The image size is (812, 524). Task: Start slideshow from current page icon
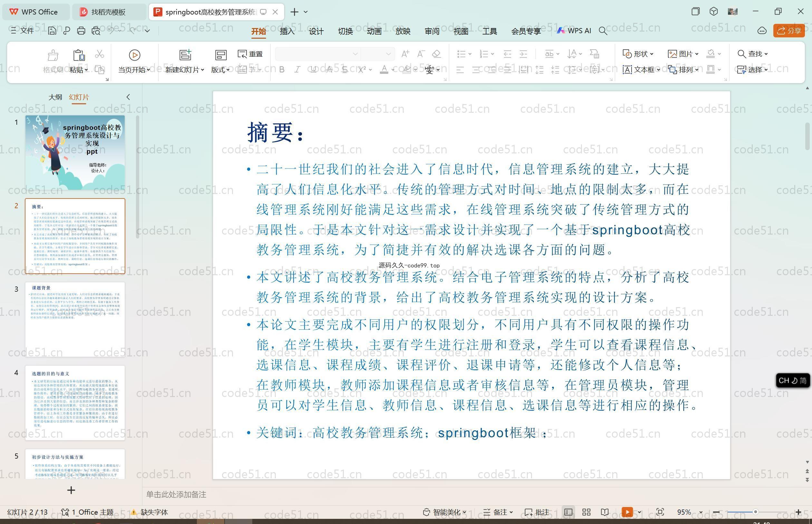coord(134,55)
